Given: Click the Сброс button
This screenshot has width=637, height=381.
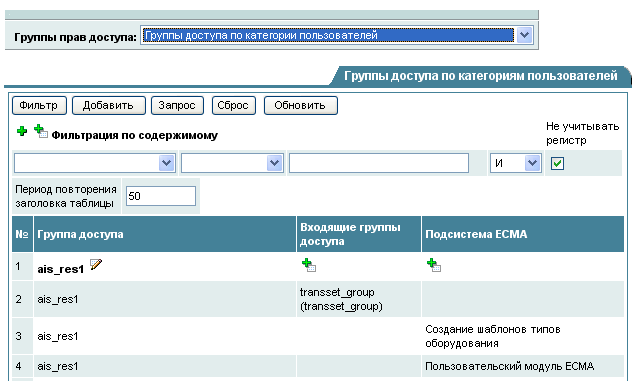Looking at the screenshot, I should (x=234, y=106).
